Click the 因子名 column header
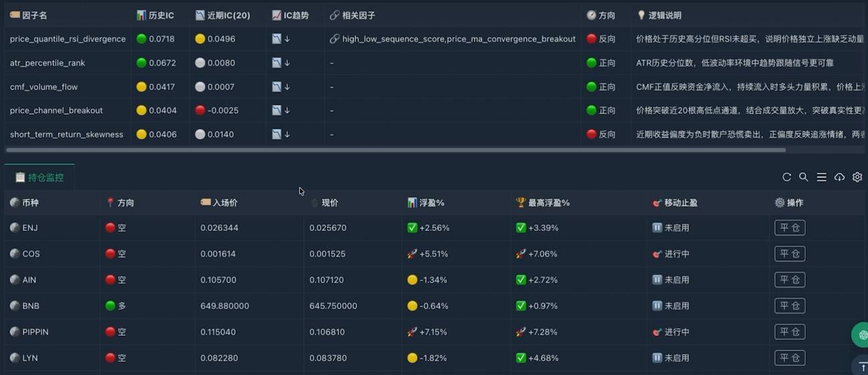868x375 pixels. pyautogui.click(x=29, y=15)
